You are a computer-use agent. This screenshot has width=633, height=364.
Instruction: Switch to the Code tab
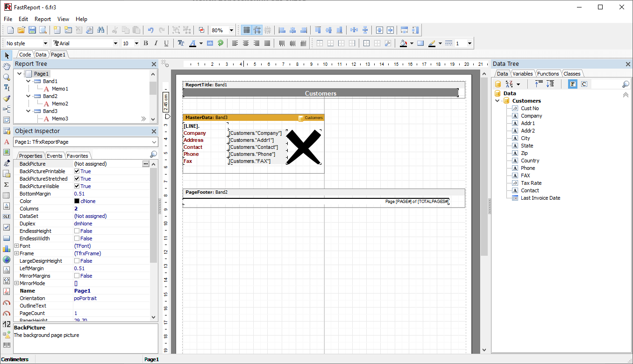25,55
